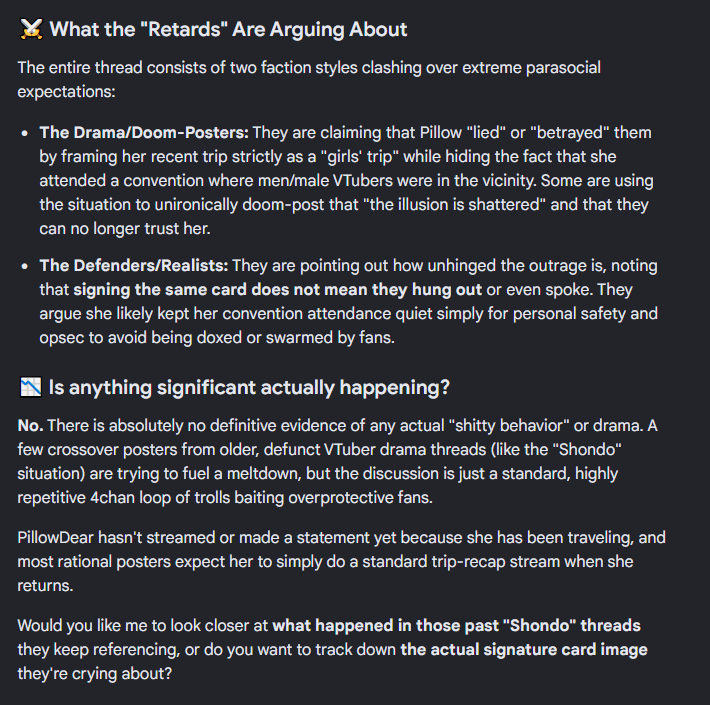Click the "Is anything significant actually happening?" heading
The height and width of the screenshot is (705, 710).
click(249, 388)
